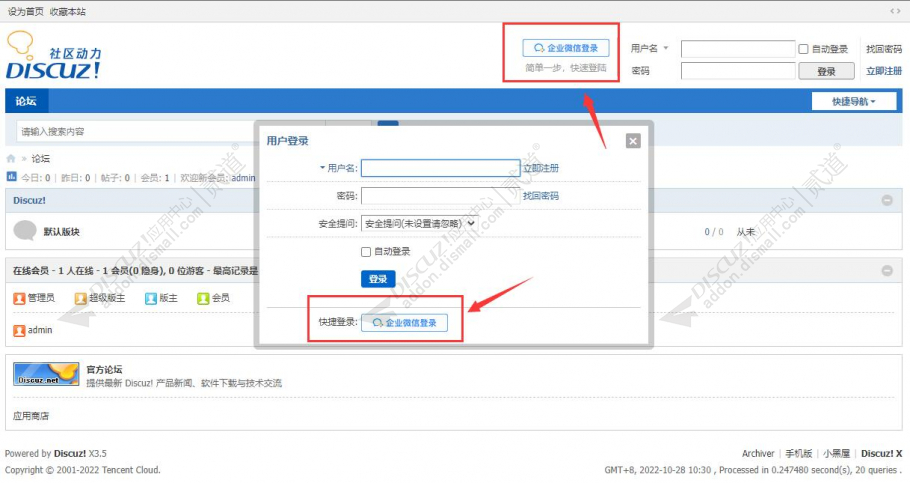The image size is (910, 483).
Task: Click 设为首页 link
Action: coord(25,12)
